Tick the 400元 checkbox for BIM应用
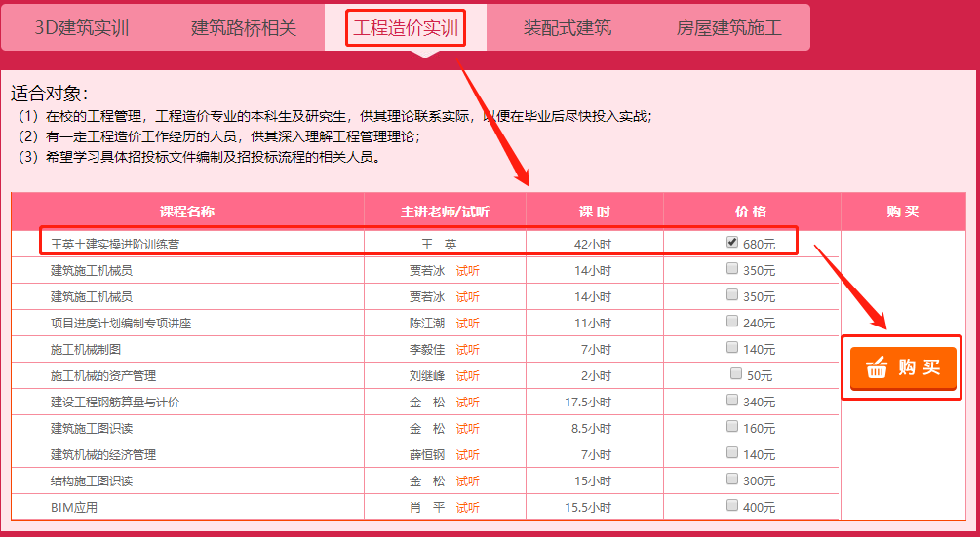This screenshot has width=980, height=537. pos(732,505)
